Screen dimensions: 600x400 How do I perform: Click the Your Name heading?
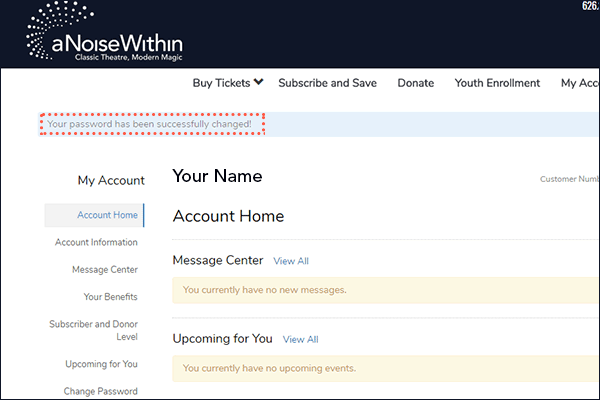pyautogui.click(x=217, y=177)
